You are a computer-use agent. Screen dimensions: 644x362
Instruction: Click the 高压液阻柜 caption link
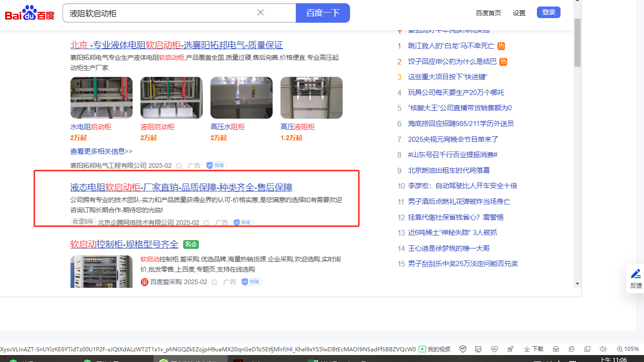(x=297, y=127)
